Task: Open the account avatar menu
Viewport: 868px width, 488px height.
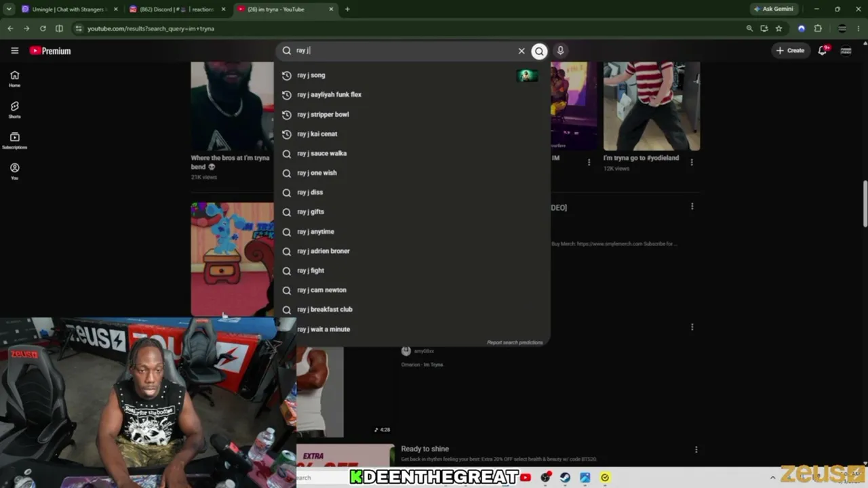Action: point(846,51)
